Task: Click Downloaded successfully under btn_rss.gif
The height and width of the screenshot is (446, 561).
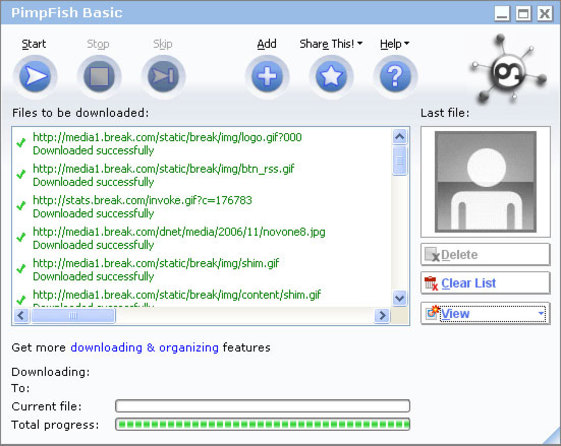Action: tap(93, 182)
